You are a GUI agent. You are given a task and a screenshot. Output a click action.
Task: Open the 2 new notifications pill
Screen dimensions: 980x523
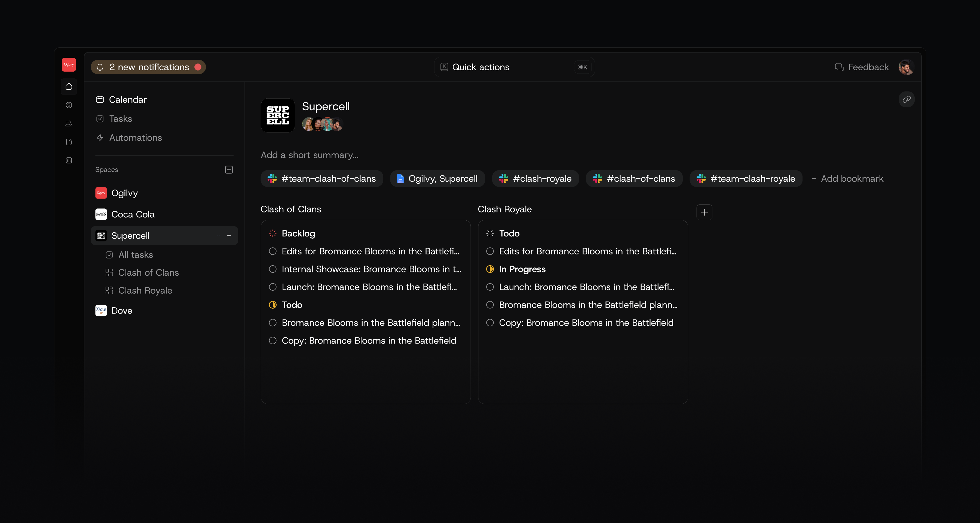[148, 67]
